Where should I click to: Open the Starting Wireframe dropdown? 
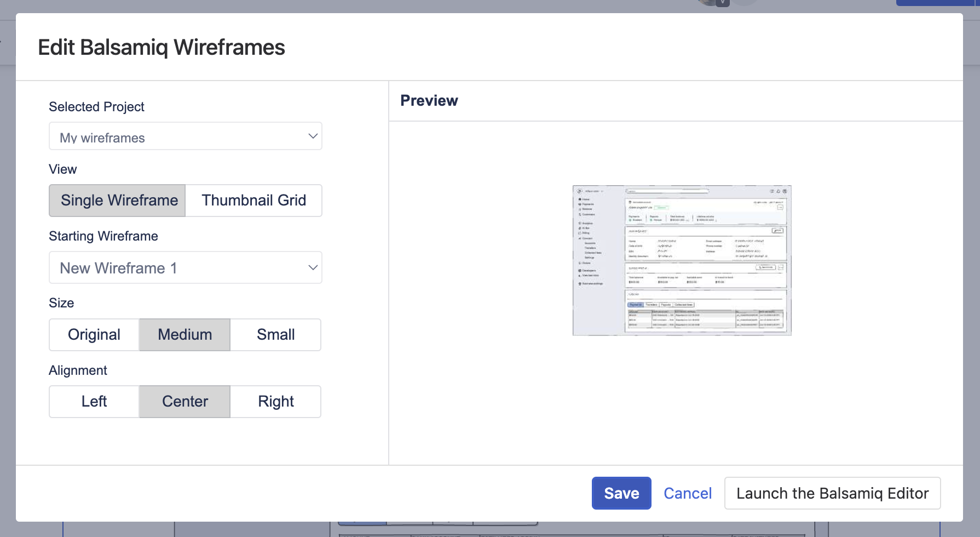186,267
